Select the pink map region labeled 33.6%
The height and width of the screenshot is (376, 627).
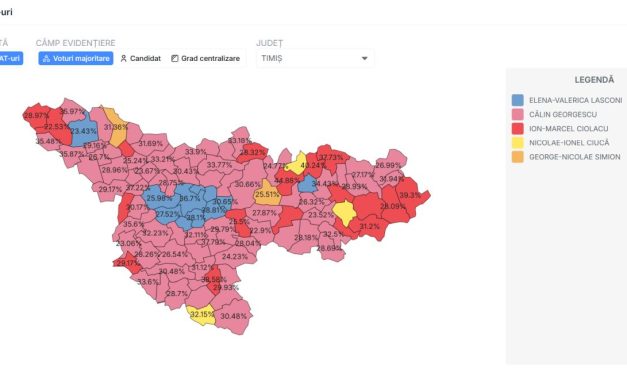(x=148, y=282)
